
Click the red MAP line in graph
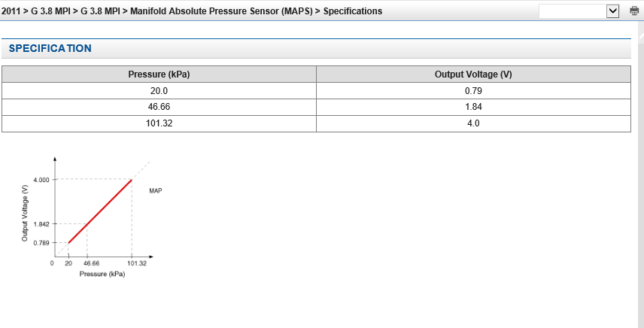pos(100,211)
